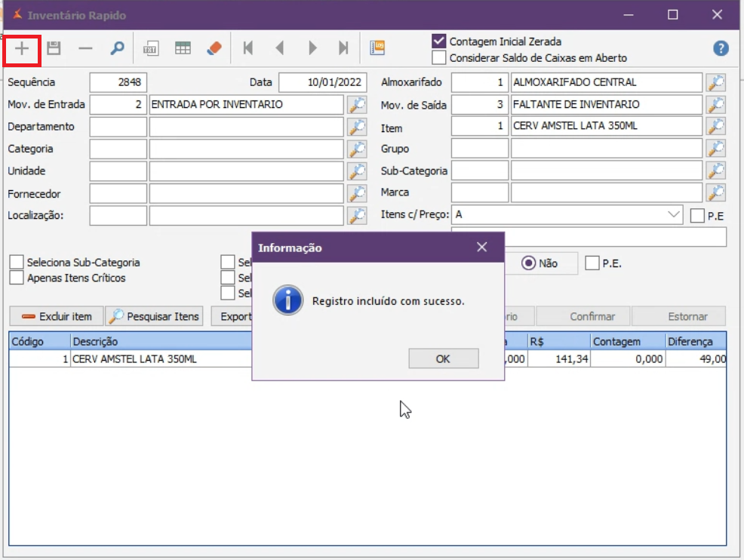Click the Excluir item button
Viewport: 744px width, 560px height.
57,316
